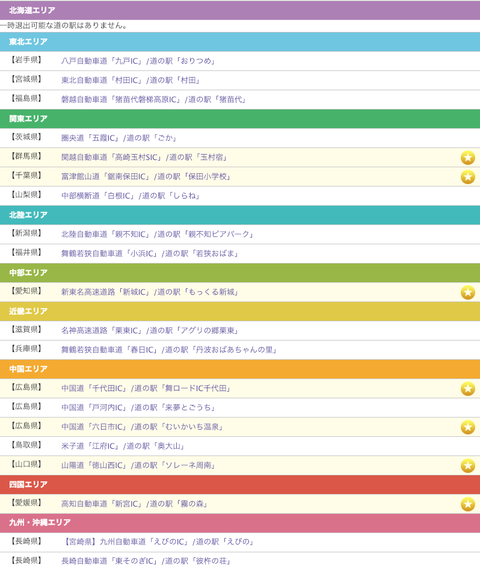Select the 関東エリア header
The height and width of the screenshot is (571, 480).
pyautogui.click(x=240, y=119)
